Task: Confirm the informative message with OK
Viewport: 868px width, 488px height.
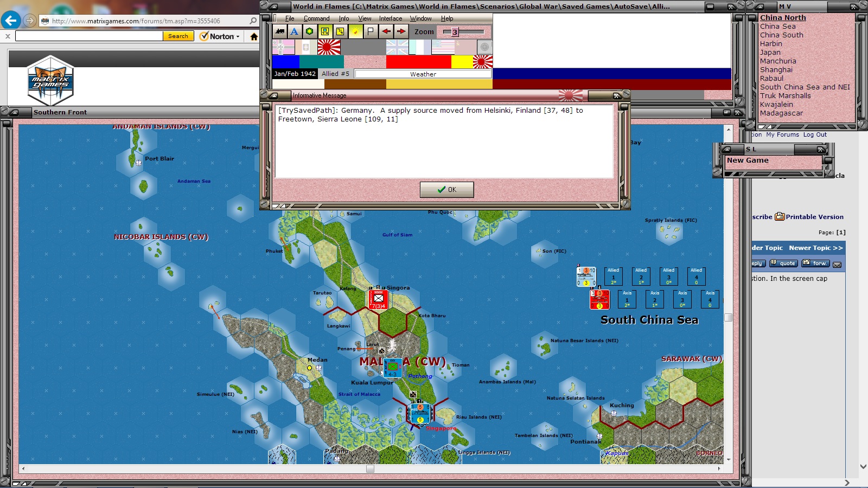Action: (x=446, y=190)
